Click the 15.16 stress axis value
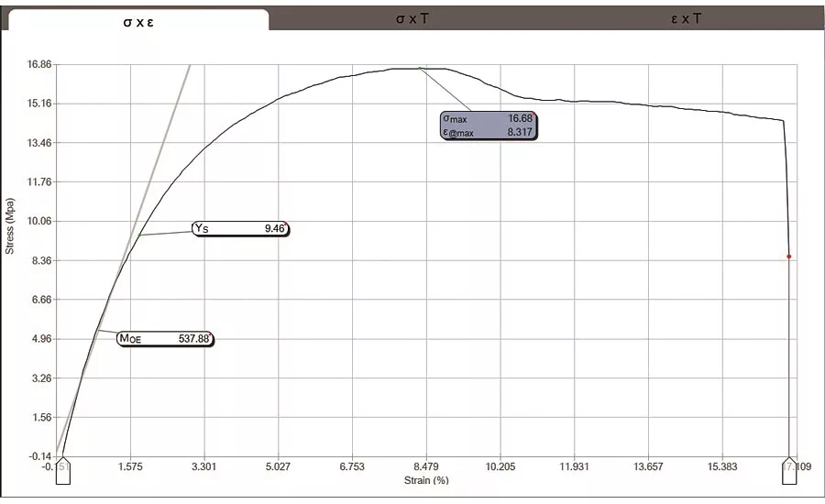 click(39, 104)
